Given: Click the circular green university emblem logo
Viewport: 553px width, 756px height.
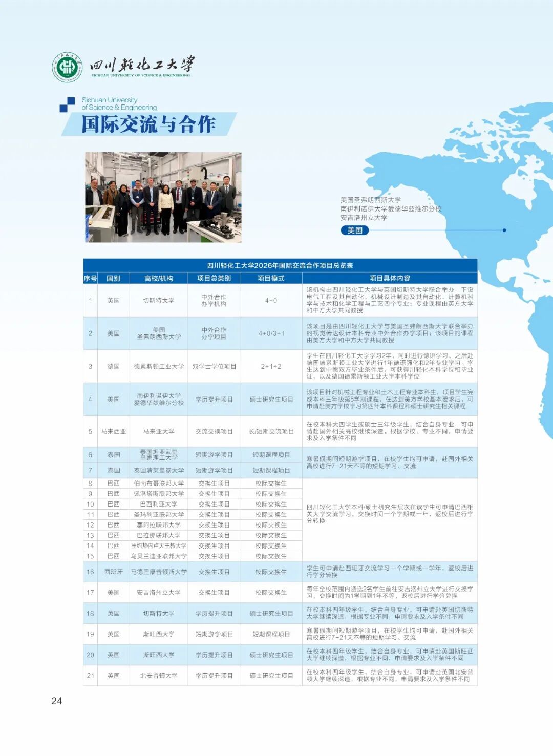Looking at the screenshot, I should click(67, 67).
